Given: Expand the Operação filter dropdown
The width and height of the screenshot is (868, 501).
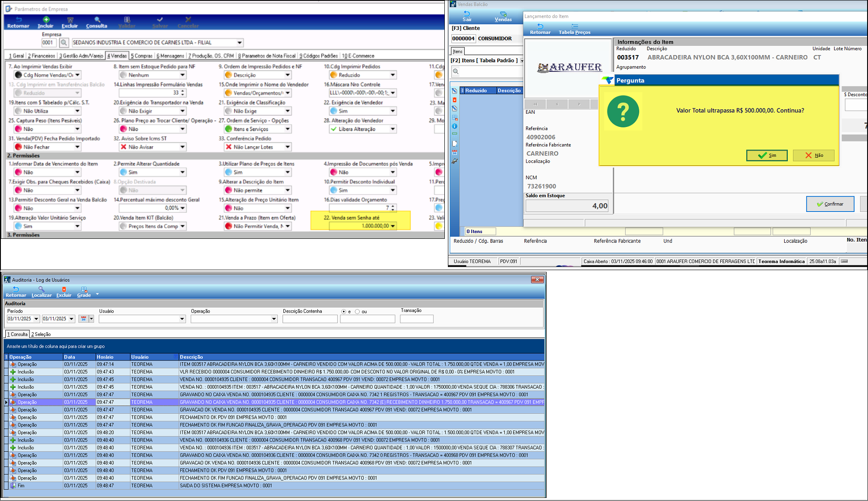Looking at the screenshot, I should [x=273, y=319].
